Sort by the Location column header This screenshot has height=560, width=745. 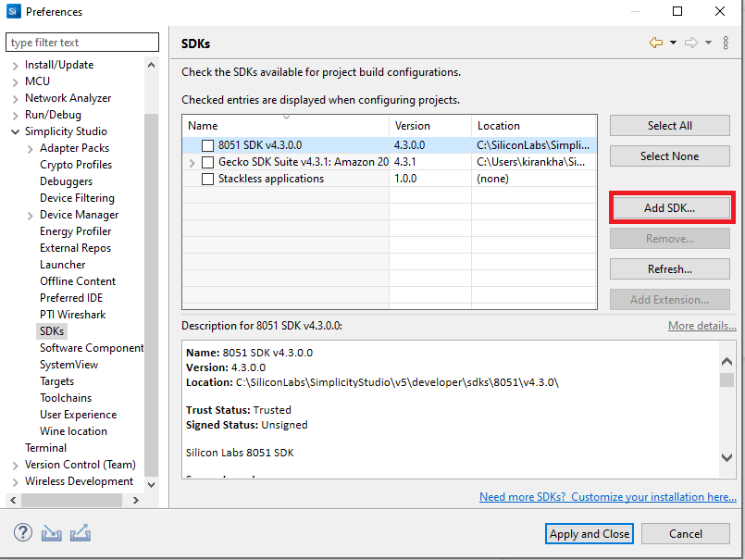[x=534, y=126]
